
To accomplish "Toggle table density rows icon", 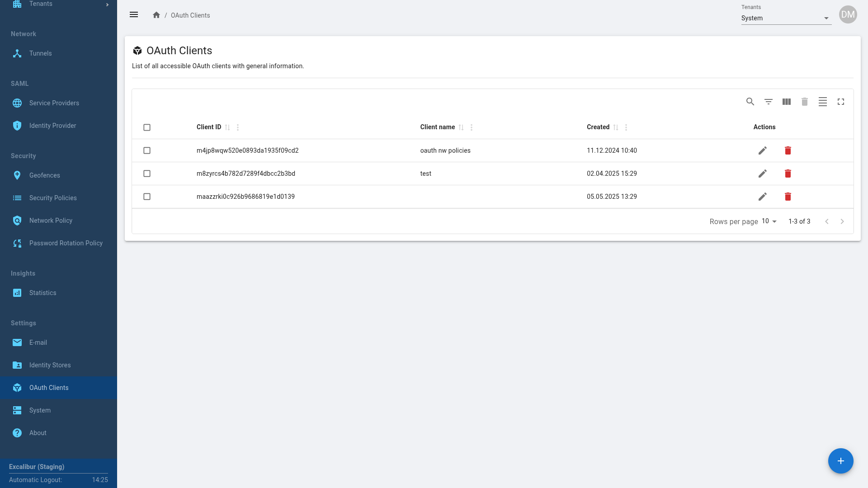I will tap(822, 102).
